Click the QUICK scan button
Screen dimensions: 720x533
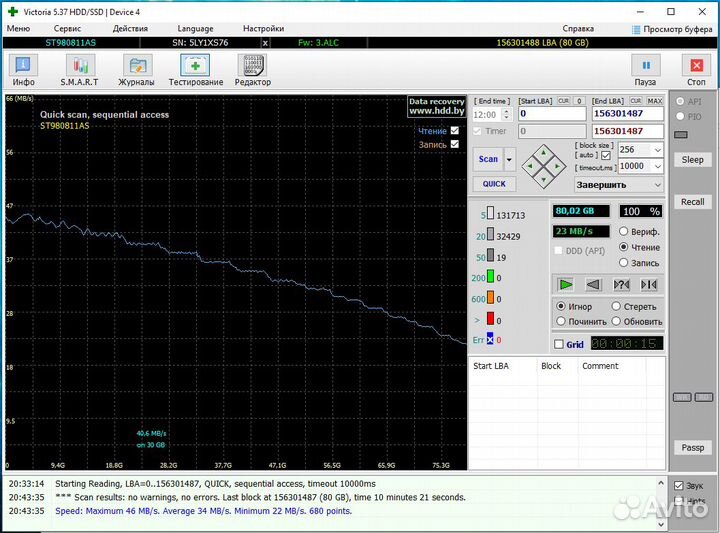(x=494, y=184)
